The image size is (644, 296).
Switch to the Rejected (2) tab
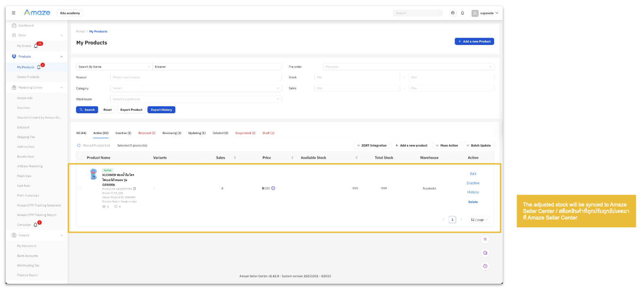click(147, 133)
